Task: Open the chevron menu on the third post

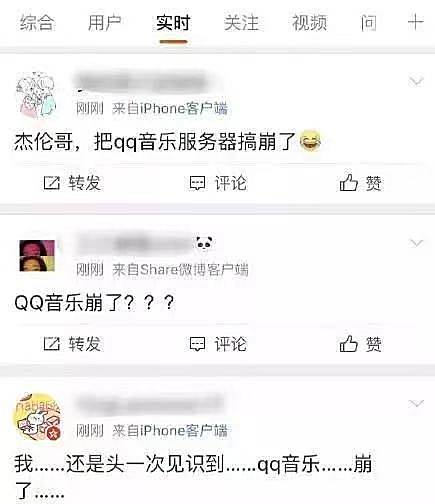Action: (x=416, y=403)
